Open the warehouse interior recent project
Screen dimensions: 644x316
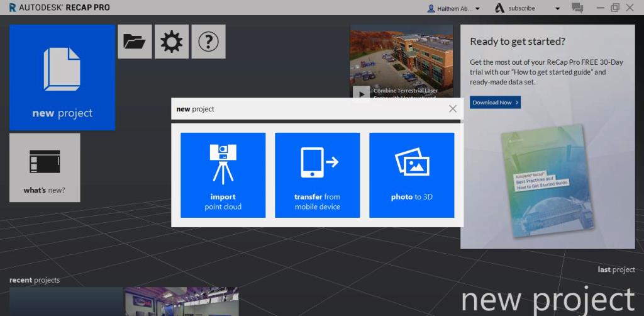(x=181, y=302)
